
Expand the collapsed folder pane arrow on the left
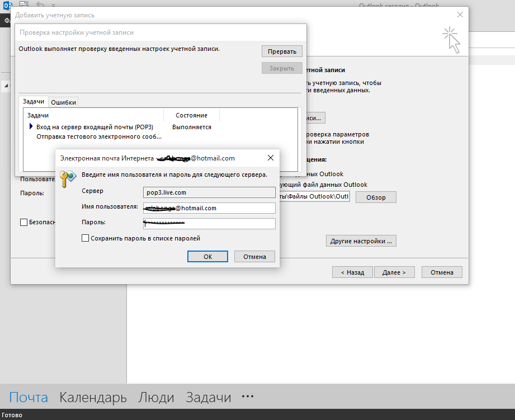tap(6, 86)
